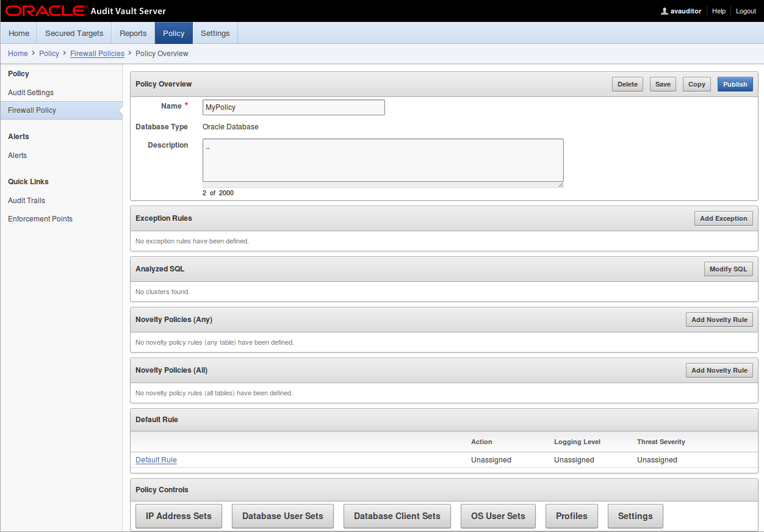Screen dimensions: 764x532
Task: Click into the Description text area
Action: 383,160
